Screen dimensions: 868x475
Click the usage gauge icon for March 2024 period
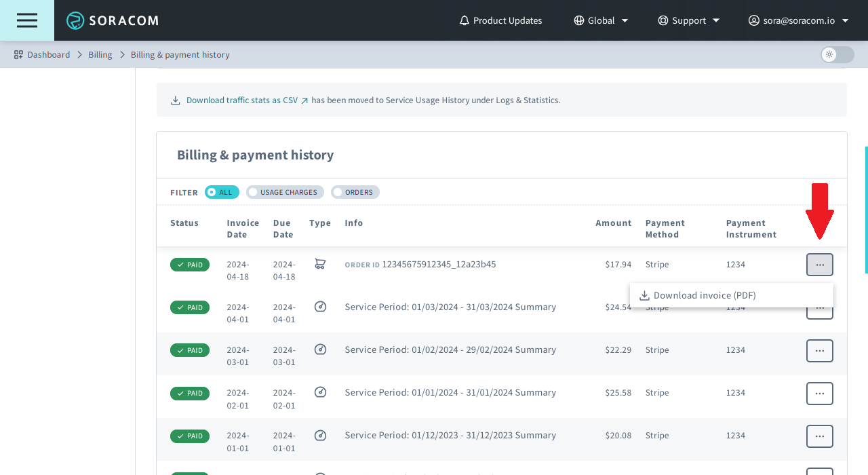tap(321, 307)
